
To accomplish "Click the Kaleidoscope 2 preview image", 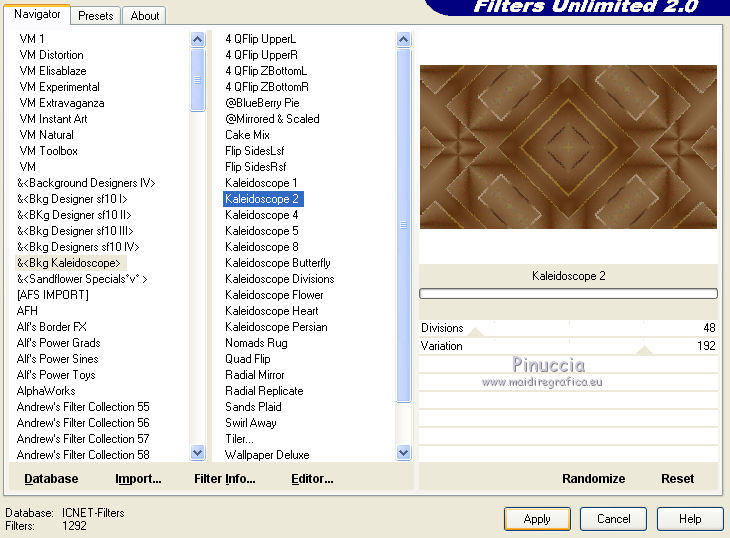I will 568,147.
